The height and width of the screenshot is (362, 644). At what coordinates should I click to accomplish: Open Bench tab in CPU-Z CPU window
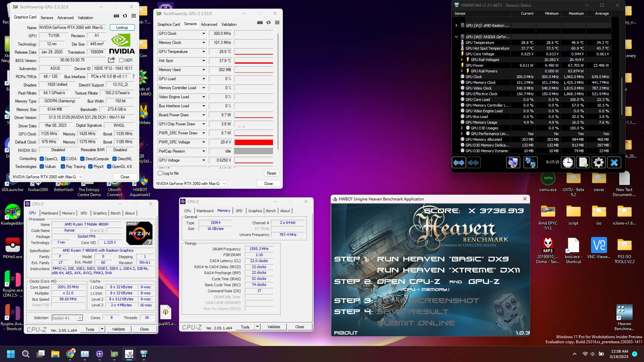click(115, 213)
